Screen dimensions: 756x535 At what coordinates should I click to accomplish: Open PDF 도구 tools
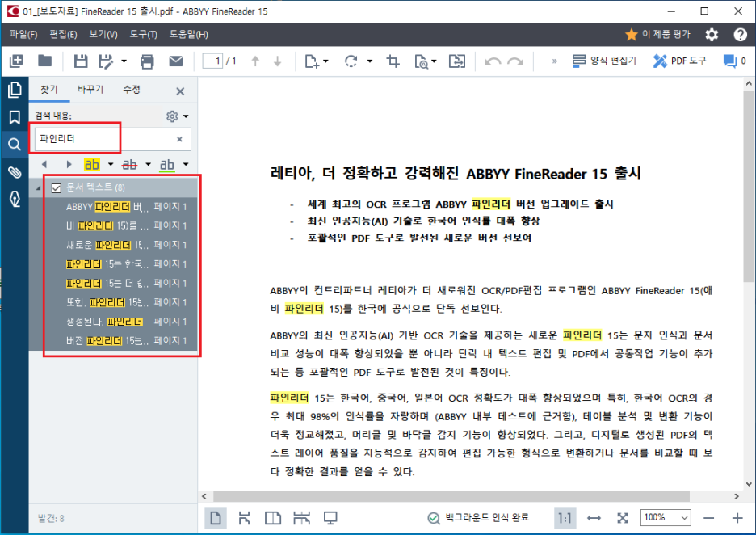tap(680, 61)
